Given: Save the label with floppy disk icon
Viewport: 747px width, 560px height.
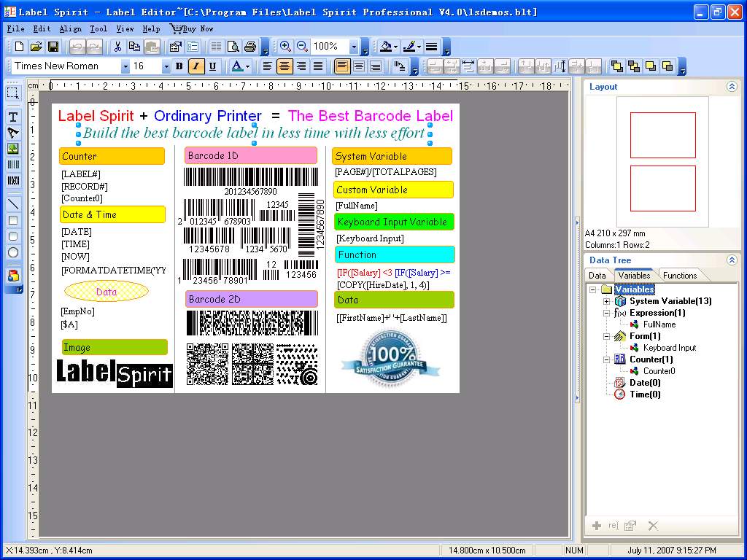Looking at the screenshot, I should tap(53, 47).
